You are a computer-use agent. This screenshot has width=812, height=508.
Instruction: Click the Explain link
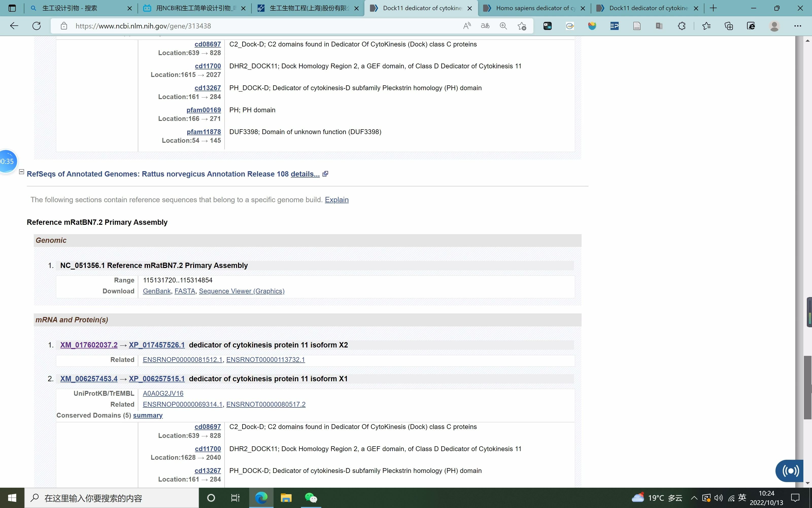[336, 200]
